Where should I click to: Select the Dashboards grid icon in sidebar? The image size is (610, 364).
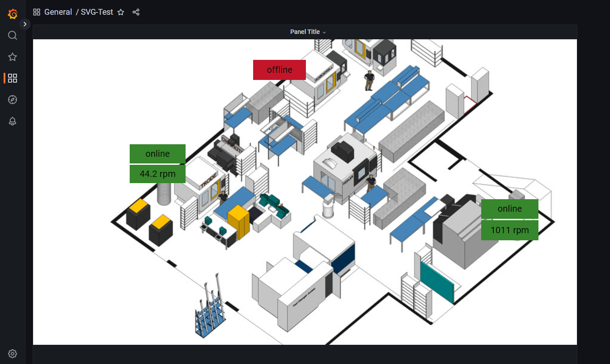[12, 78]
